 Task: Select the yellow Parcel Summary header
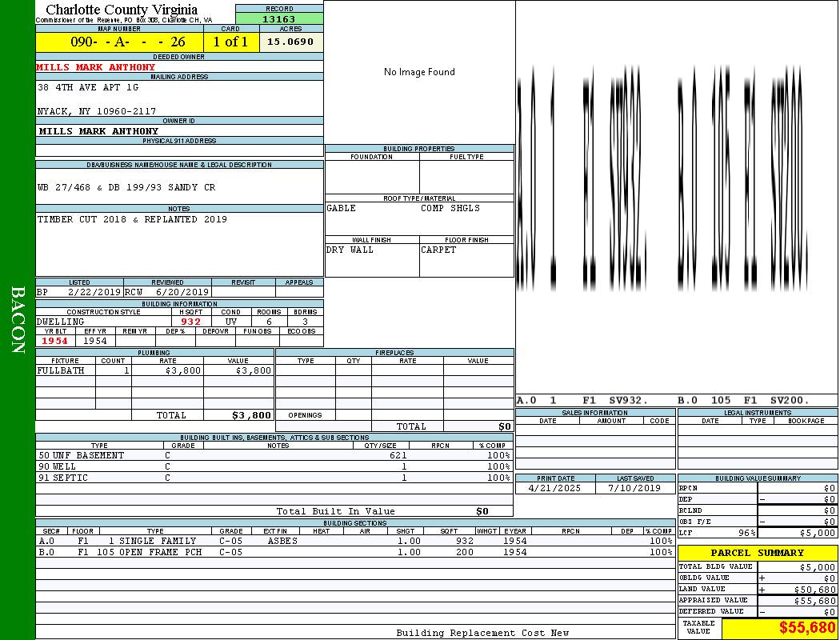[x=757, y=553]
